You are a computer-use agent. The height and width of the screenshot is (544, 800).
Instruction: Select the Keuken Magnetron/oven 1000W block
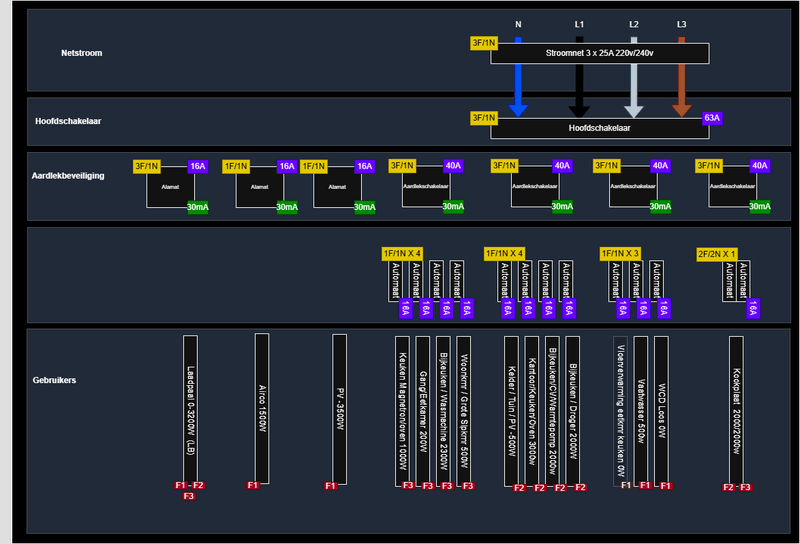(402, 411)
